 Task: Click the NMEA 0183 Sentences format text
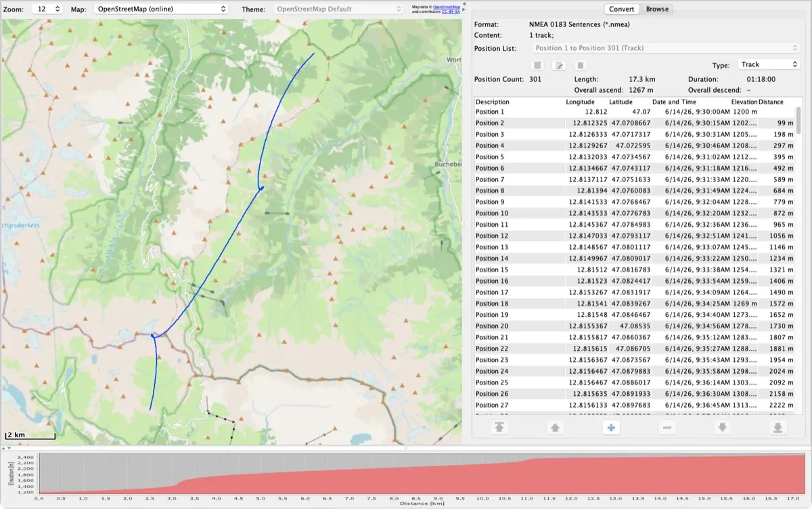coord(579,24)
